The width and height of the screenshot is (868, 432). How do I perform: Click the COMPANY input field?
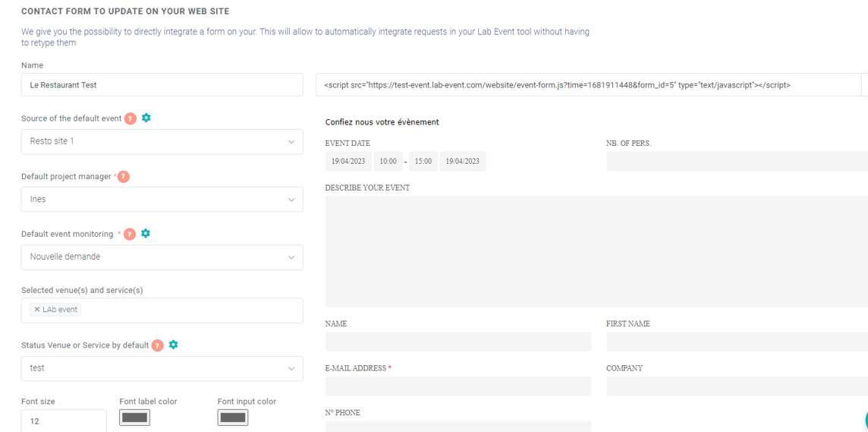(x=737, y=386)
